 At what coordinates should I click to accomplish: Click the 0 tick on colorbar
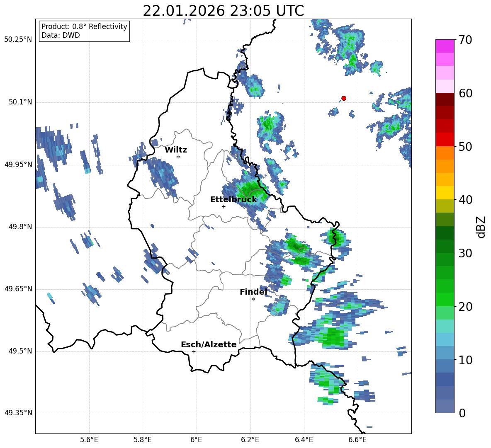pos(462,413)
